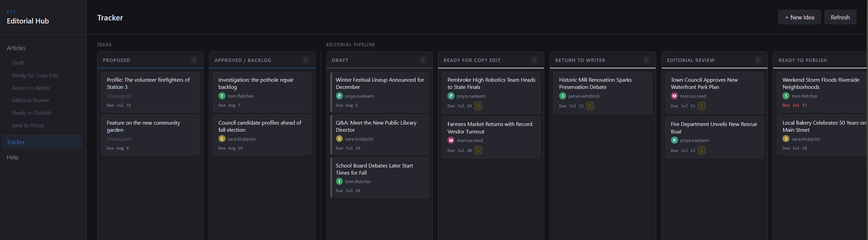Image resolution: width=868 pixels, height=240 pixels.
Task: Go to Ready for Copy Edit in sidebar
Action: (x=35, y=75)
